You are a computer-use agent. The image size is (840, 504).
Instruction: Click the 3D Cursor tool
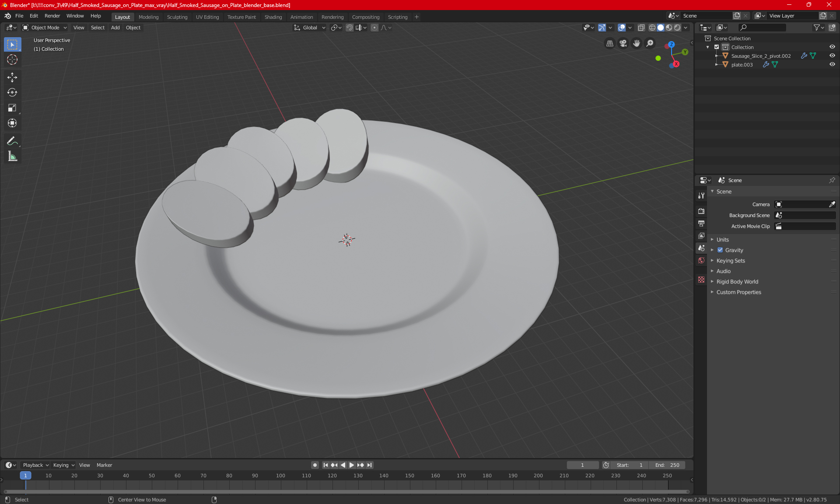[x=12, y=60]
